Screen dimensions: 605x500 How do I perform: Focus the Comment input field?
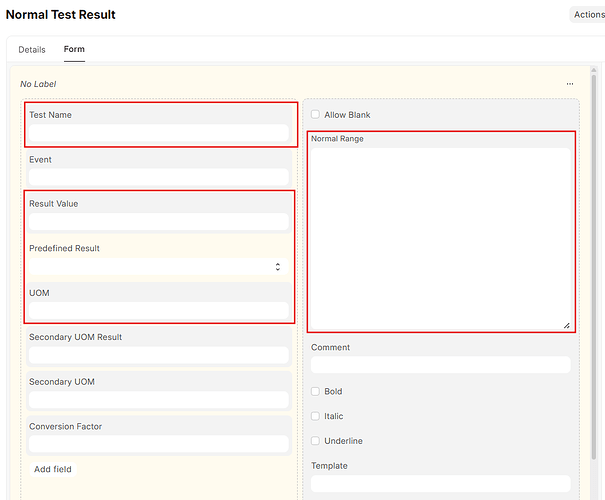(440, 366)
